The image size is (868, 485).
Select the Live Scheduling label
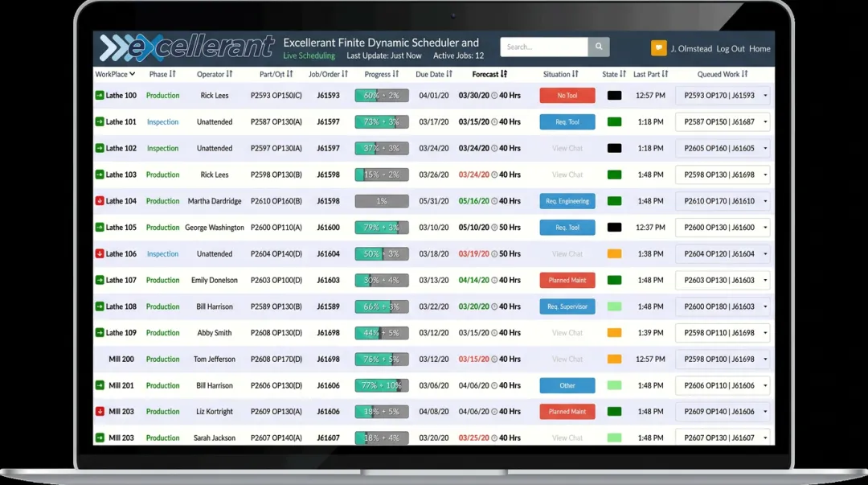(x=309, y=56)
